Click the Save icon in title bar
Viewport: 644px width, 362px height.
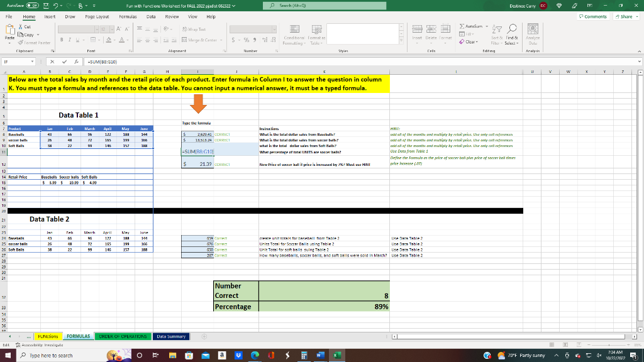[x=46, y=6]
